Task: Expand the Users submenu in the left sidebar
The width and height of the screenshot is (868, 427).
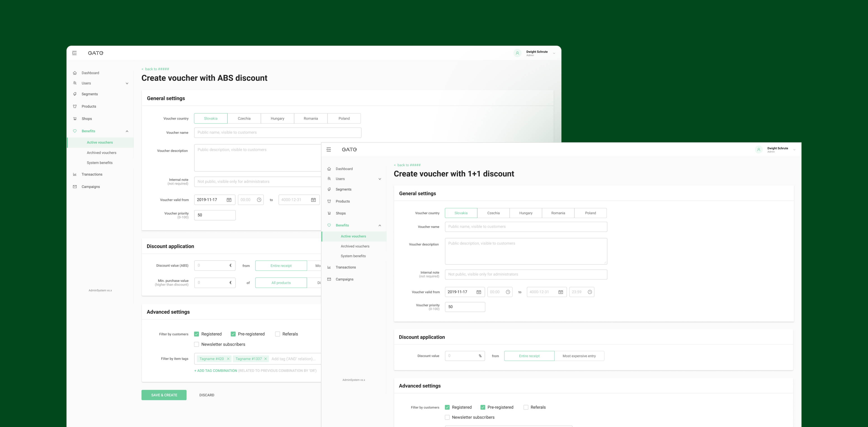Action: (127, 83)
